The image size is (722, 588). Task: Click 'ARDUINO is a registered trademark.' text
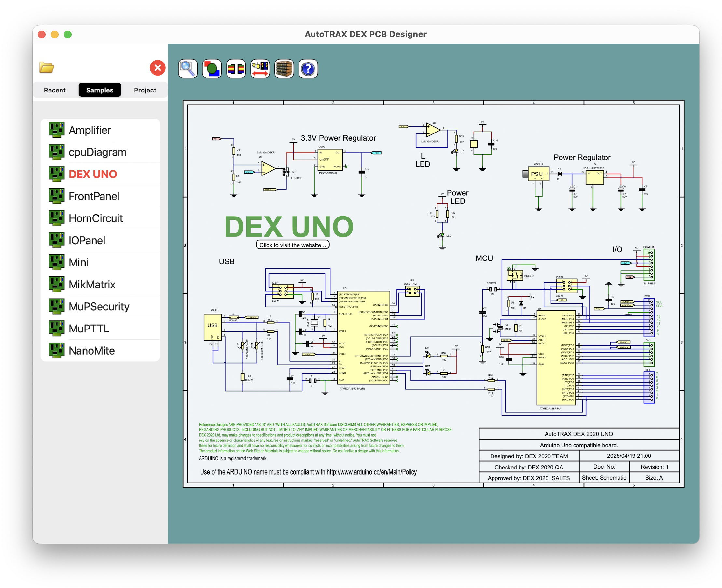click(x=233, y=458)
